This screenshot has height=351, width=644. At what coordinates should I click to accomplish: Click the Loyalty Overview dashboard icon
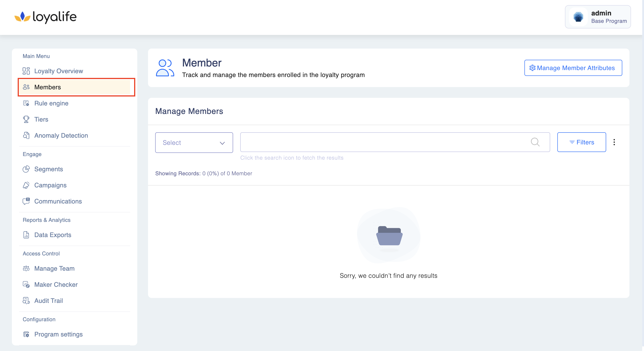(x=26, y=71)
